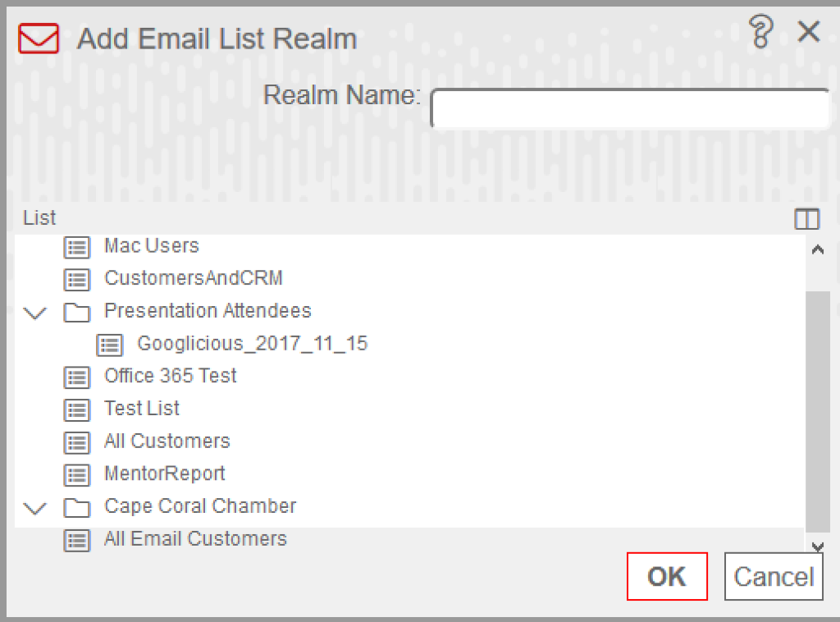Click the help question mark icon
Image resolution: width=840 pixels, height=622 pixels.
click(760, 32)
